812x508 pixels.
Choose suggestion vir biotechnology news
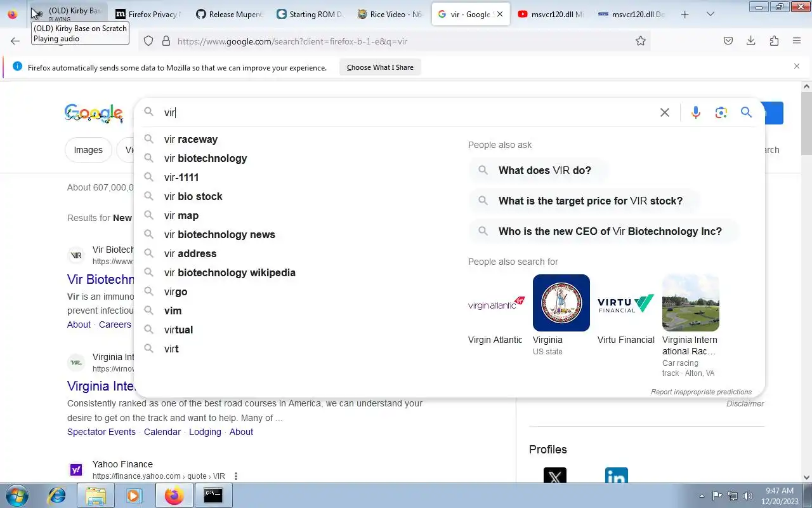click(x=219, y=234)
